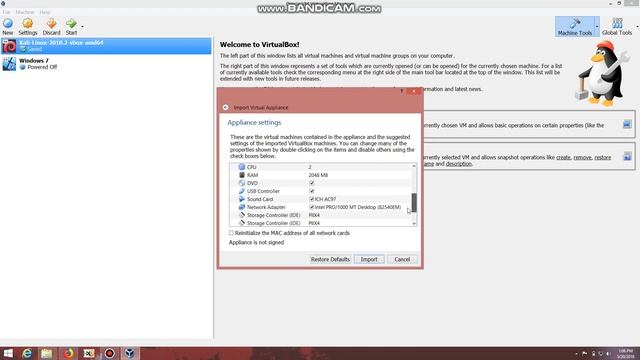The width and height of the screenshot is (640, 360).
Task: Click the Sound Card row icon
Action: pyautogui.click(x=242, y=199)
